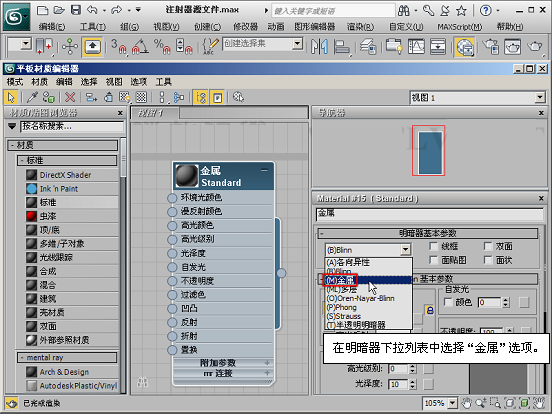
Task: Click the navigator blue thumbnail view
Action: [x=430, y=152]
